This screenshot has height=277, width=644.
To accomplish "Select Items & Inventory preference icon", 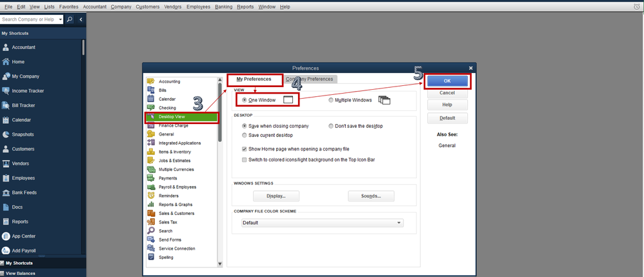I will pyautogui.click(x=151, y=152).
